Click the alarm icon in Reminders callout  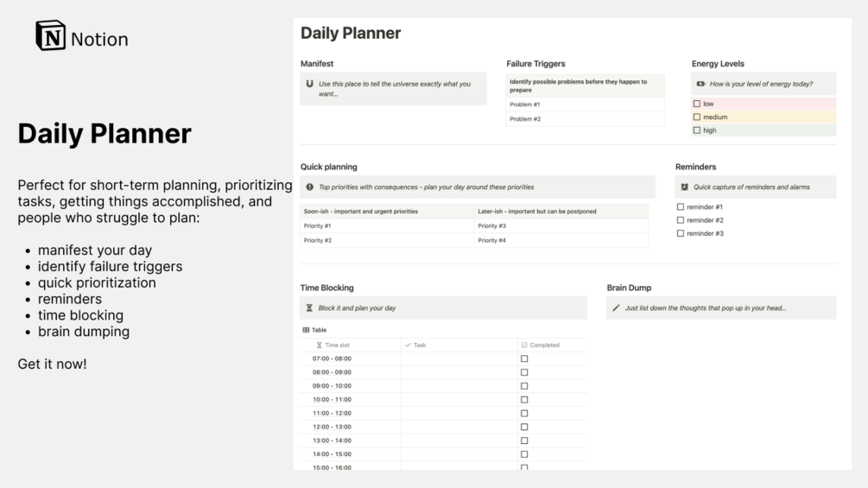click(x=685, y=187)
